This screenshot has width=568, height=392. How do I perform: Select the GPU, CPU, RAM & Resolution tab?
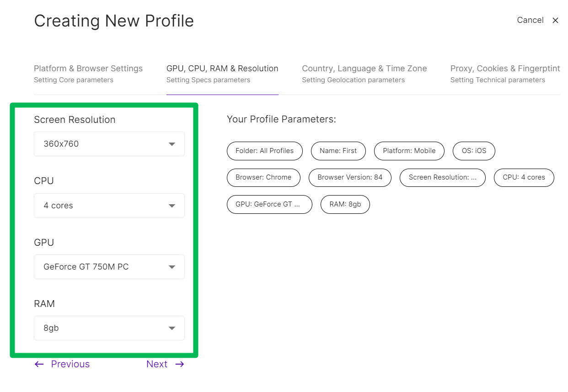(222, 74)
